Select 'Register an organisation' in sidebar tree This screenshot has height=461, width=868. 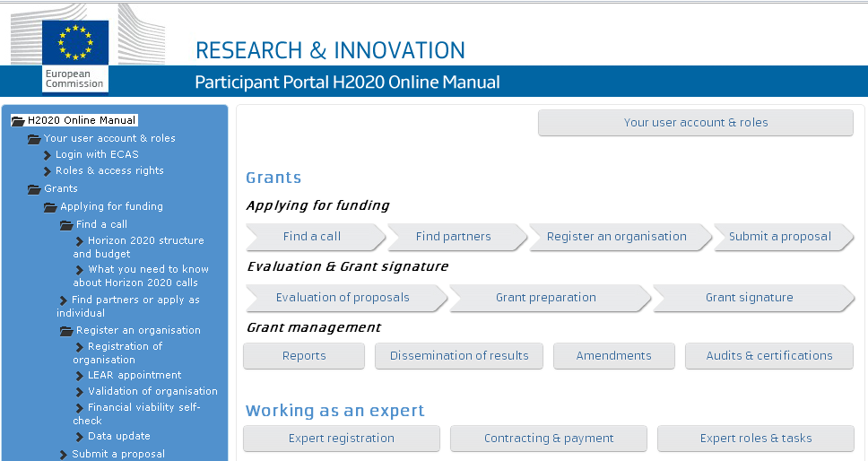click(138, 330)
